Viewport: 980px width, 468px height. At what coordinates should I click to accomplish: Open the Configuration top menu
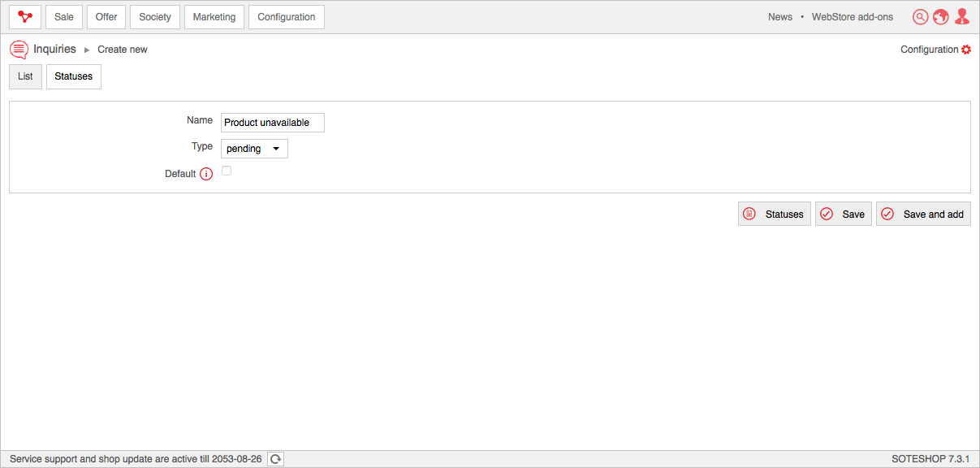click(287, 17)
